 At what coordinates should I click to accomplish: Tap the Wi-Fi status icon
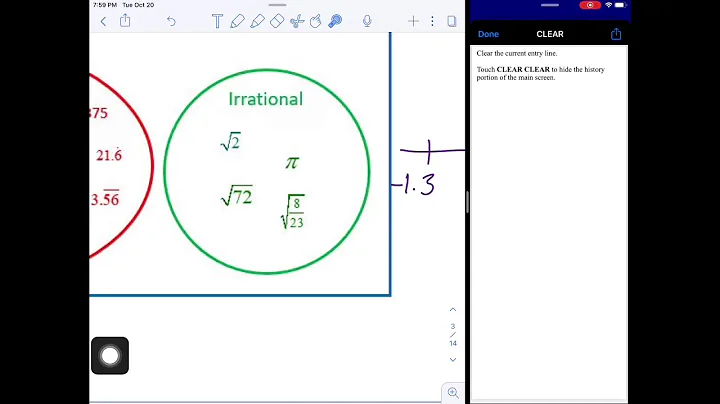pos(608,5)
